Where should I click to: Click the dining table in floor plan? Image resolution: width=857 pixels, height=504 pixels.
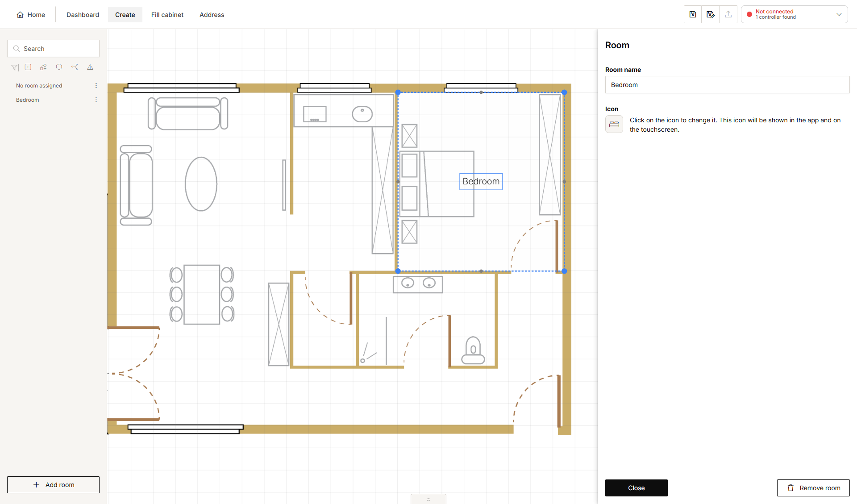coord(202,295)
